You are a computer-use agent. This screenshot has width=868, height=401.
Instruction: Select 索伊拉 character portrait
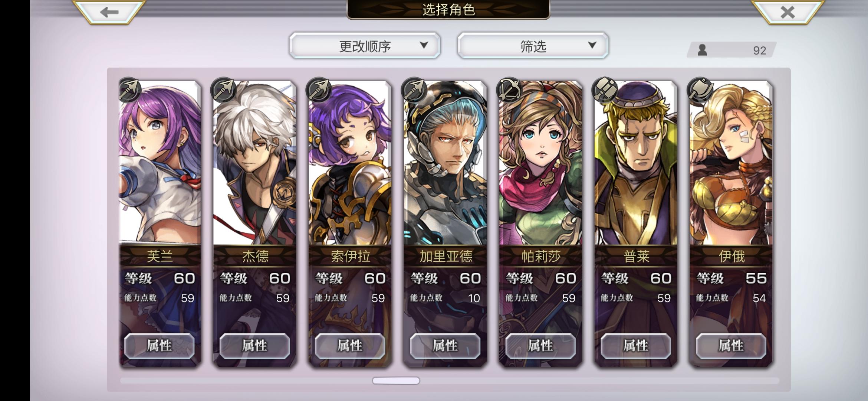(350, 163)
